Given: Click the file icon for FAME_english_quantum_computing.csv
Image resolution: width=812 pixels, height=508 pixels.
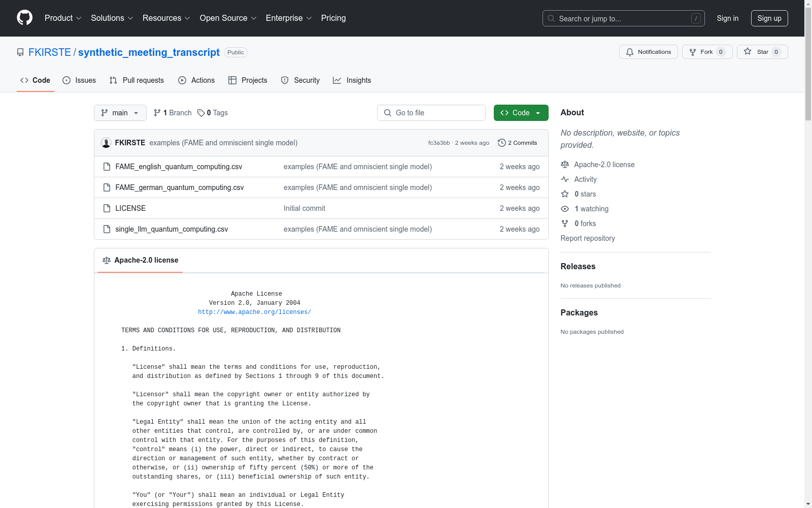Looking at the screenshot, I should pyautogui.click(x=107, y=167).
